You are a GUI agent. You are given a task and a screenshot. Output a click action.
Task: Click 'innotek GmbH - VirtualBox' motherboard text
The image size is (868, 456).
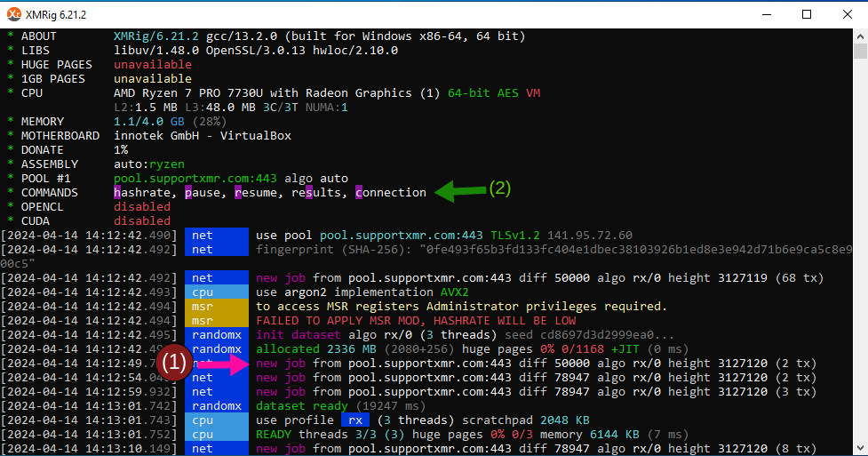(x=203, y=136)
